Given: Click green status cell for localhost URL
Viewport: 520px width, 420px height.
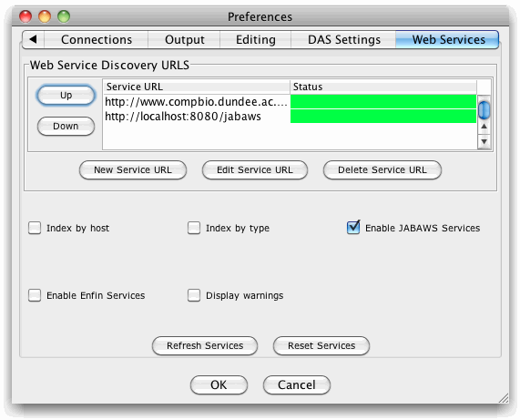Looking at the screenshot, I should (383, 116).
